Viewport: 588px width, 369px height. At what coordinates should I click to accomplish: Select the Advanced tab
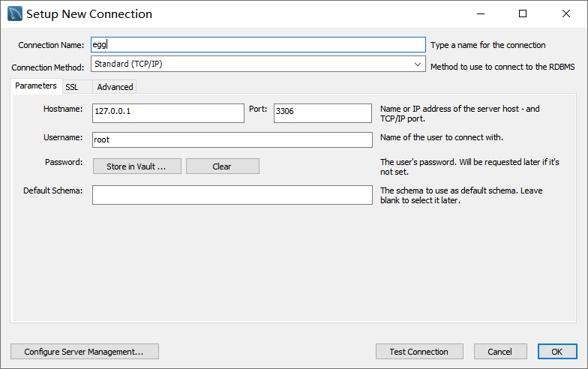click(x=115, y=87)
